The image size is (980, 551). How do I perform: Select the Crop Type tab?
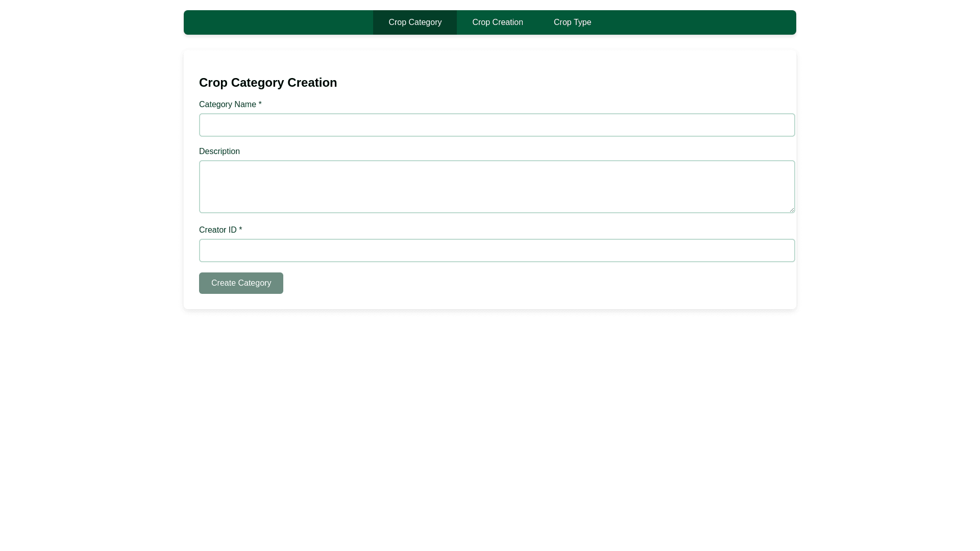[572, 22]
